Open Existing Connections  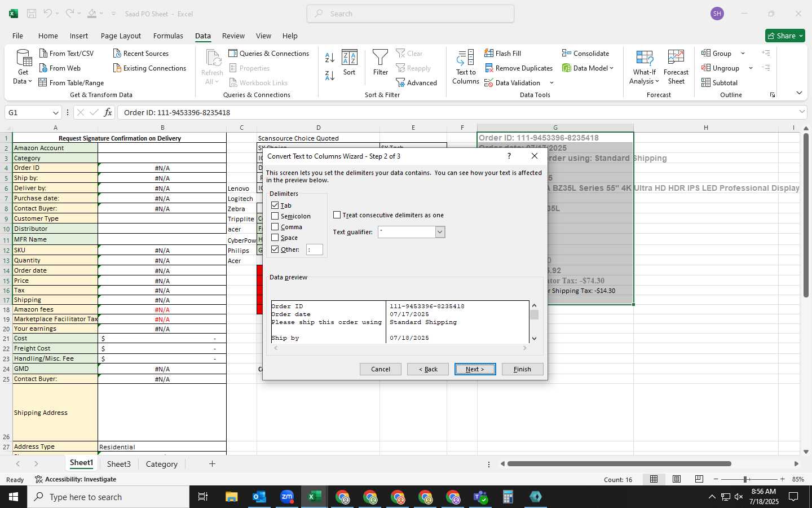tap(149, 68)
